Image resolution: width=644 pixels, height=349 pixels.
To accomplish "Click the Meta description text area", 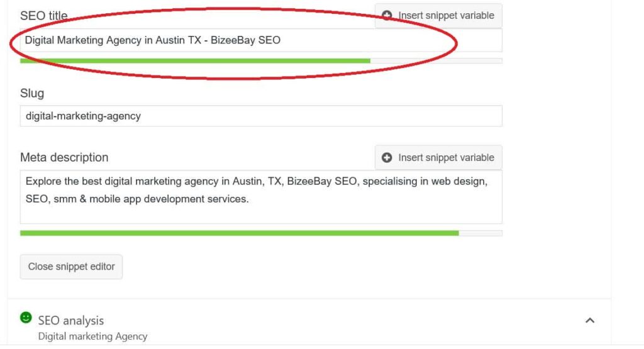I will point(261,197).
